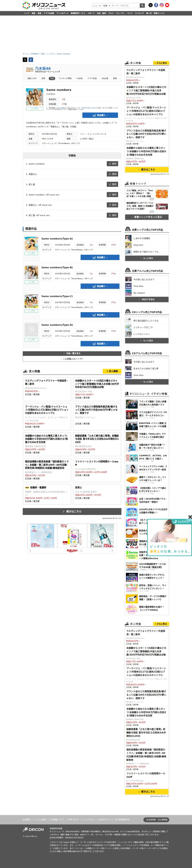Click 採用情報 button in the footer
Viewport: 192px width, 868px height.
click(151, 820)
